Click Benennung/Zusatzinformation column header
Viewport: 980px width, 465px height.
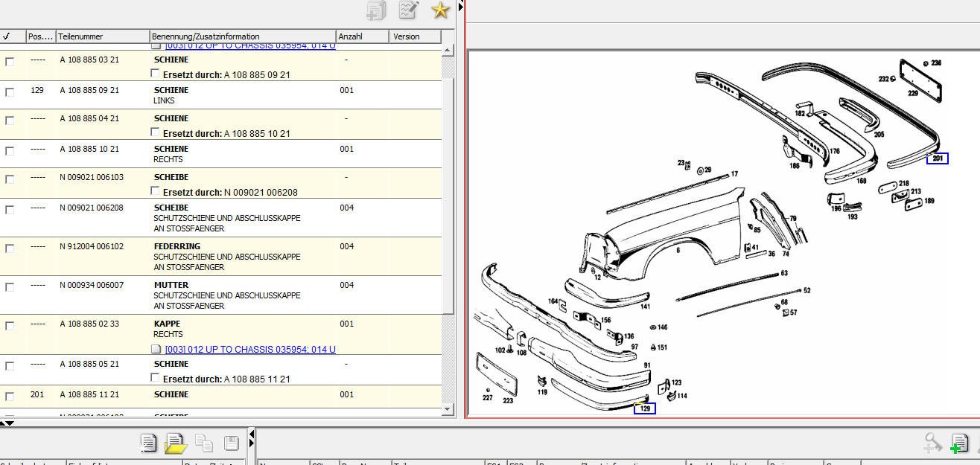[x=243, y=36]
